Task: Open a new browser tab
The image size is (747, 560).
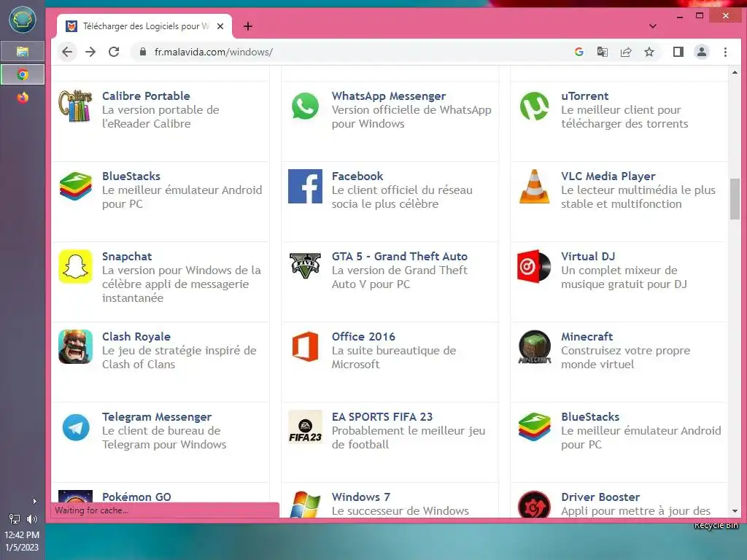Action: [248, 26]
